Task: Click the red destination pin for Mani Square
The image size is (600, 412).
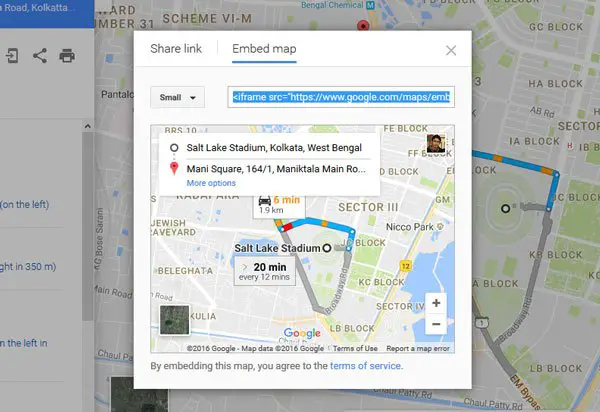Action: (x=174, y=168)
